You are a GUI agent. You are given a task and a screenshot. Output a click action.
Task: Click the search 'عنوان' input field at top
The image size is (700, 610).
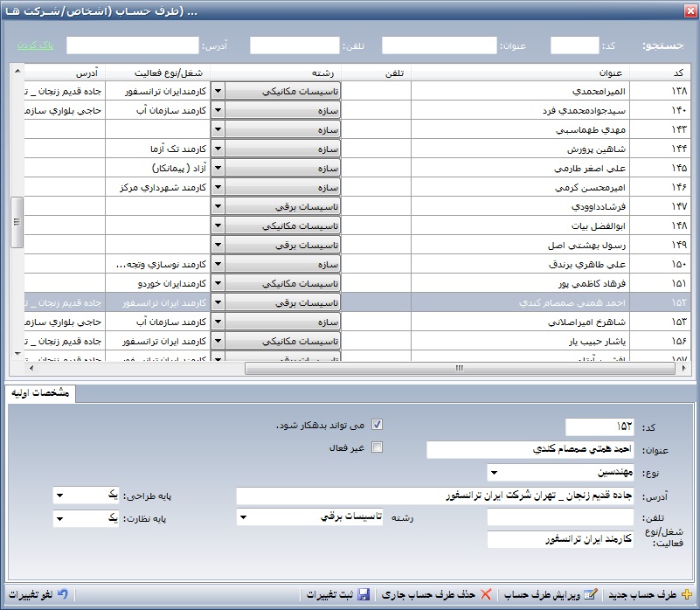439,45
